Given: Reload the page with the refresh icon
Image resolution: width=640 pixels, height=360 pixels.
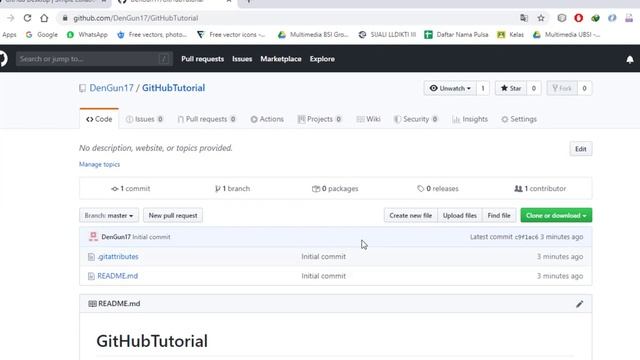Looking at the screenshot, I should (x=27, y=18).
